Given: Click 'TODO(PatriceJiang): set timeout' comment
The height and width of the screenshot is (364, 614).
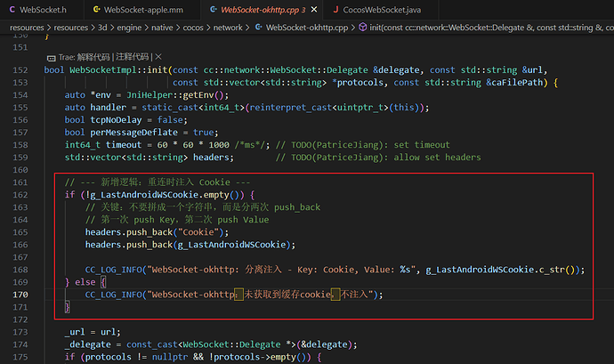Looking at the screenshot, I should coord(362,145).
